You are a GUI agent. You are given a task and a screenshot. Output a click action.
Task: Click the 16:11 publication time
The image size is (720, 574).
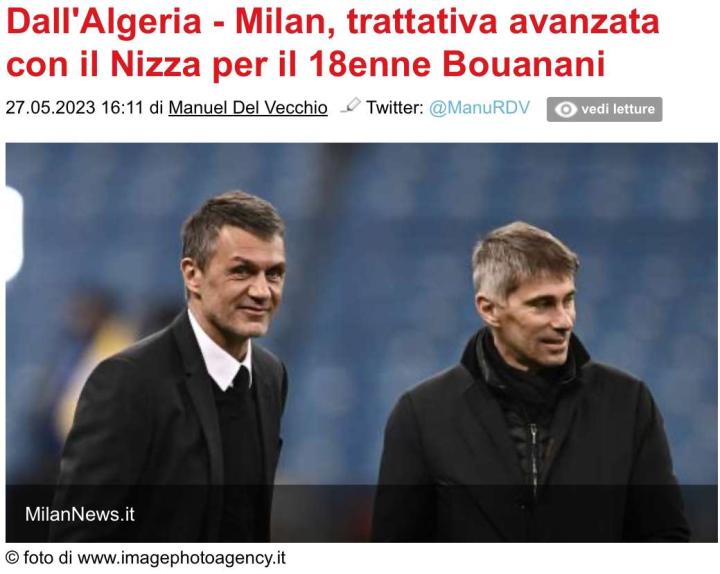123,108
